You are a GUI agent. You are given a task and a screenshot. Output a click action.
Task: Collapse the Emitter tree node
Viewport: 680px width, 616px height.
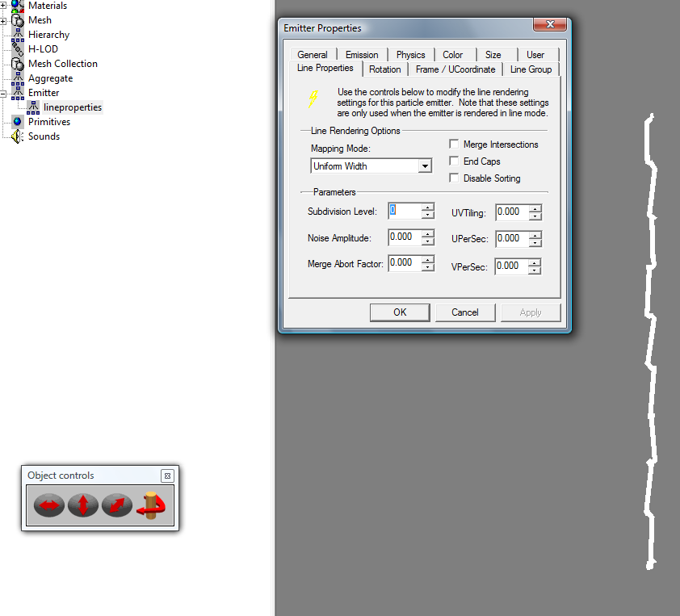point(4,93)
